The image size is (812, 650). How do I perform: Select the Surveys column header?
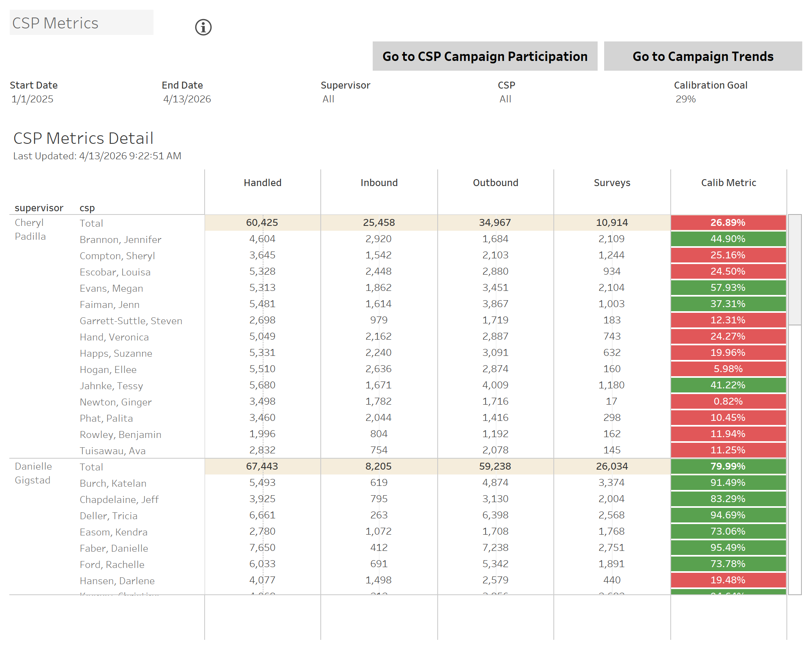coord(611,182)
